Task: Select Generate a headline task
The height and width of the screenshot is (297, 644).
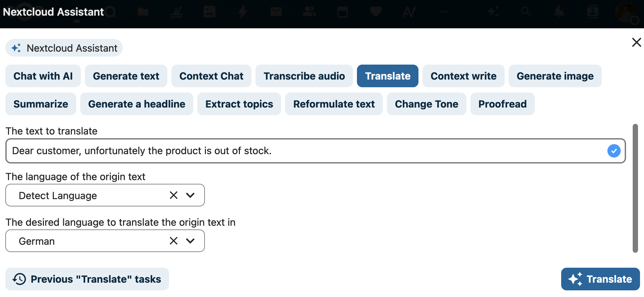Action: point(137,104)
